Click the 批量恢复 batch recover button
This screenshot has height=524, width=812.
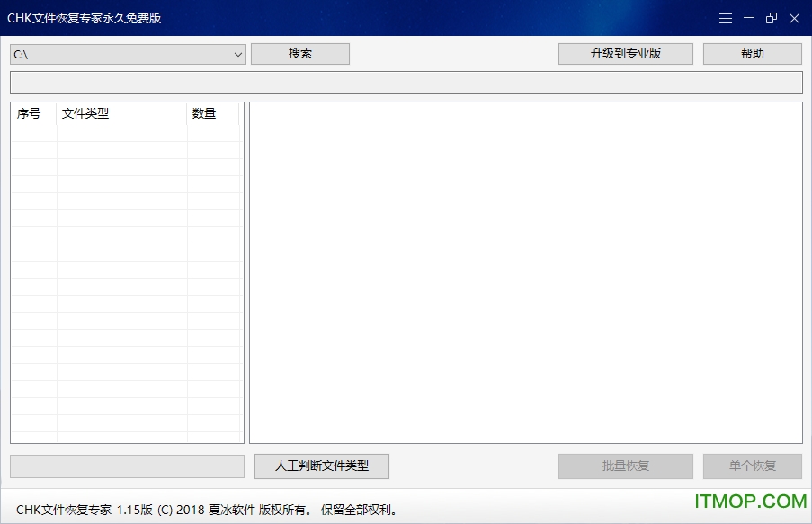click(x=626, y=466)
